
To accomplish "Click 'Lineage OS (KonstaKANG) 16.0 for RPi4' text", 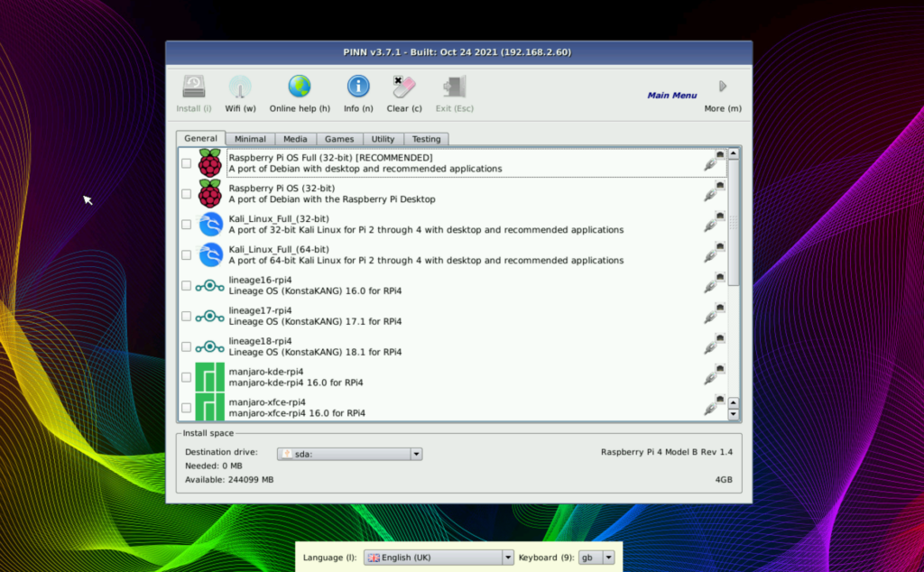I will 315,291.
